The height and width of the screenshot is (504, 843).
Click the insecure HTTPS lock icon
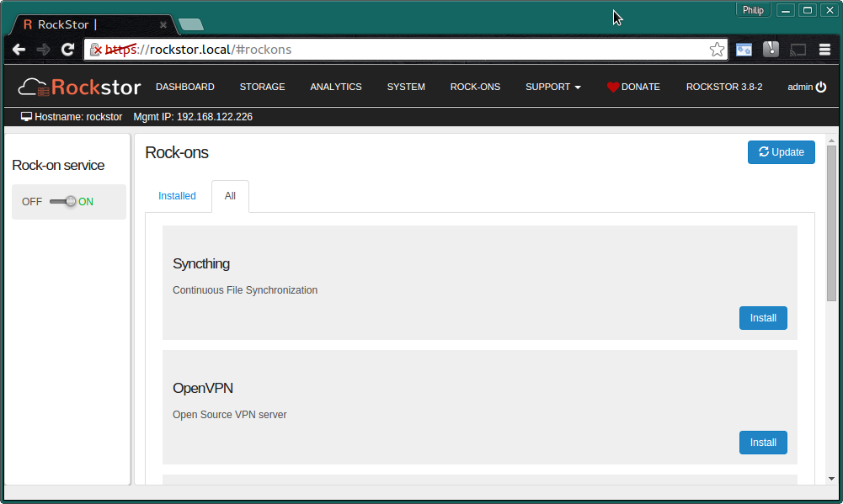click(x=96, y=50)
